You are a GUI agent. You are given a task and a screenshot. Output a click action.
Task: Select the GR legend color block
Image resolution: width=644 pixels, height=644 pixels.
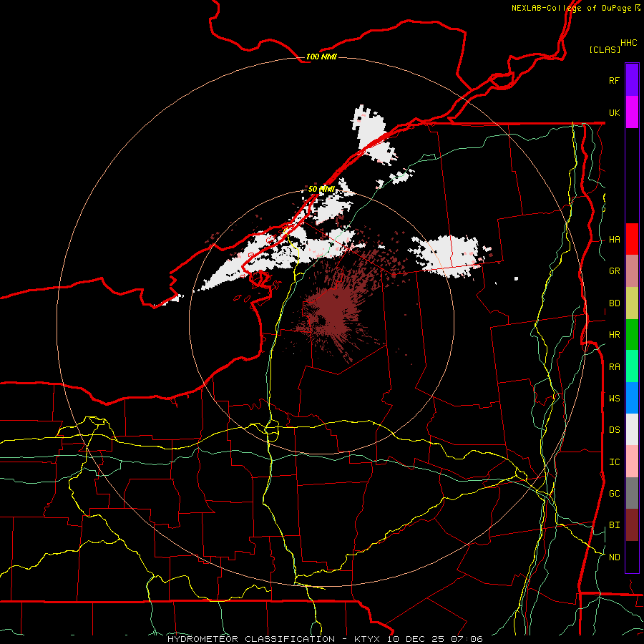coord(632,271)
